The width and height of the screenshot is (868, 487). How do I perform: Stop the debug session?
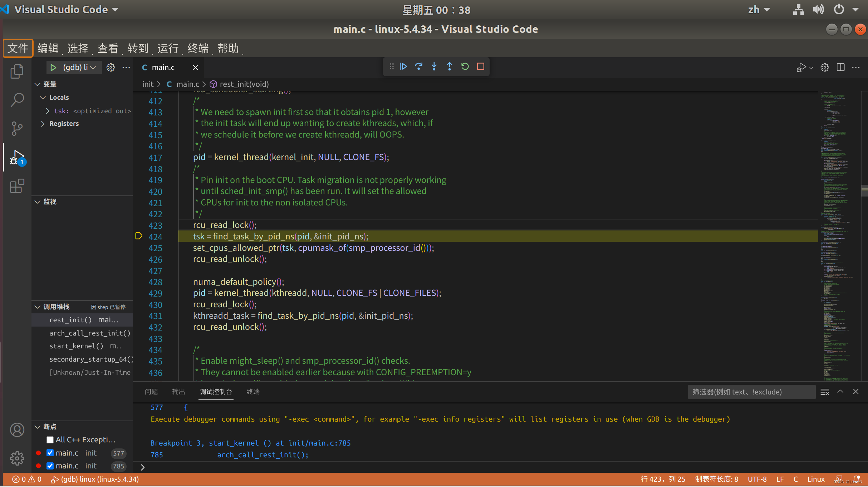(x=480, y=66)
